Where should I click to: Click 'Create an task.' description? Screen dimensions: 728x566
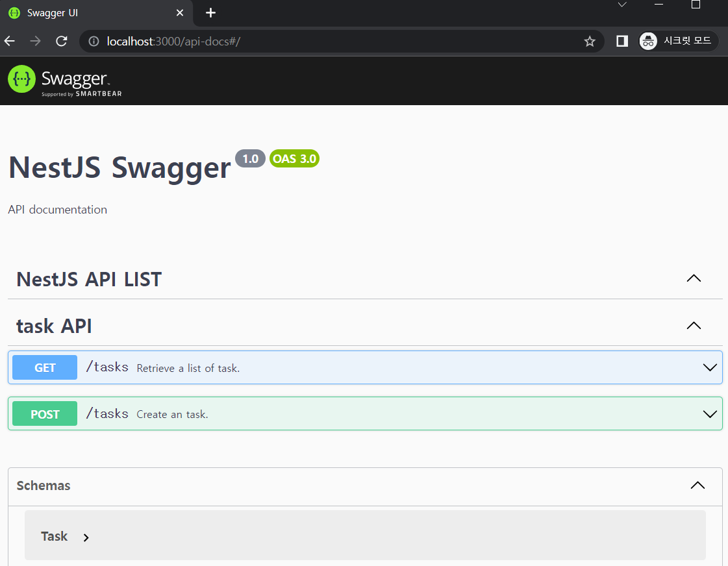point(172,414)
